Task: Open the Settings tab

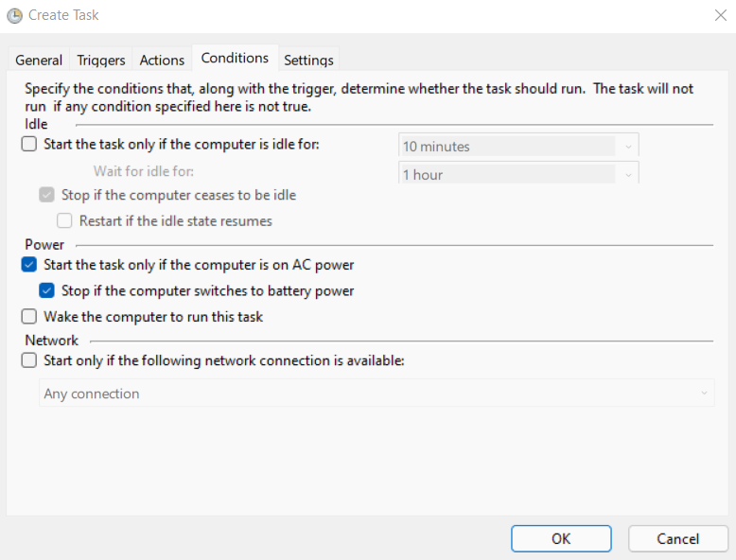Action: (x=308, y=61)
